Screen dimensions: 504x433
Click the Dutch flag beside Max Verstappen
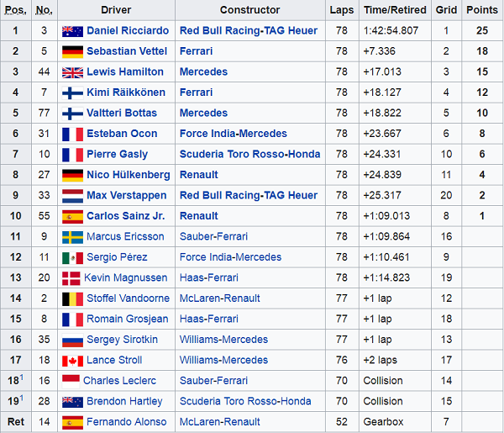[72, 196]
